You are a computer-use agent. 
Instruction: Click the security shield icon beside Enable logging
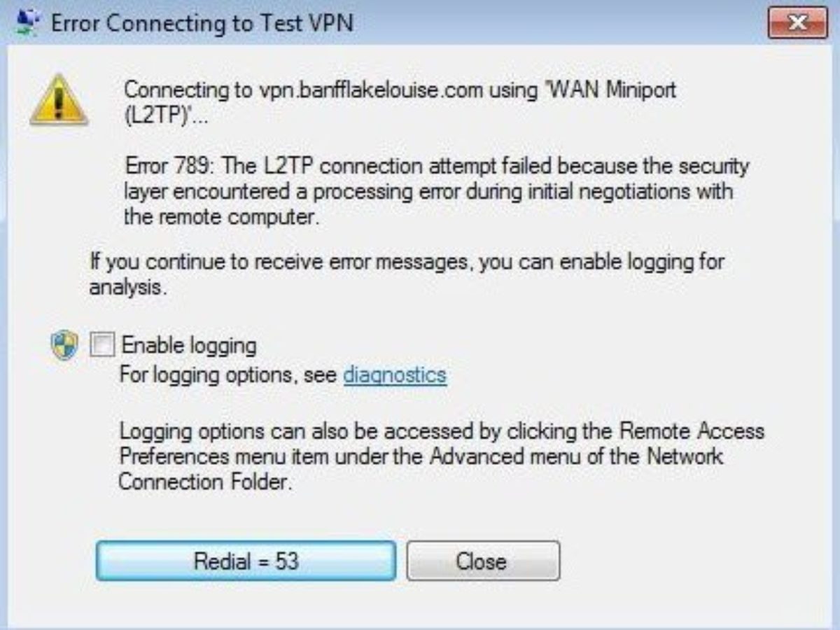coord(64,346)
